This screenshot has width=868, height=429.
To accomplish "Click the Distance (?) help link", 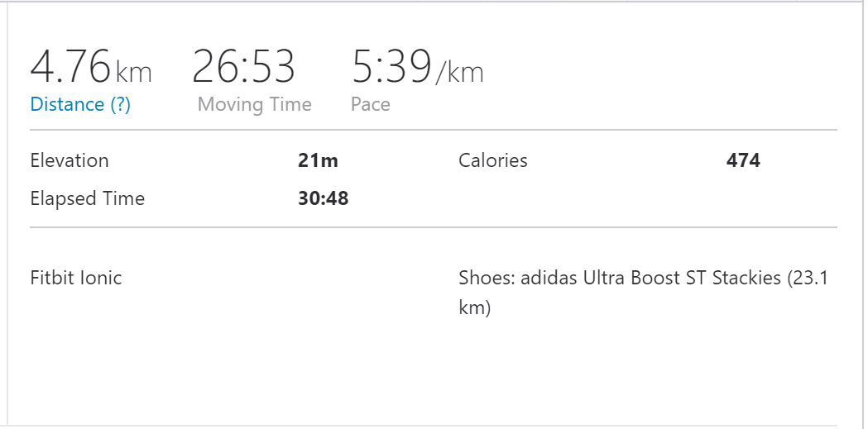I will pos(80,105).
